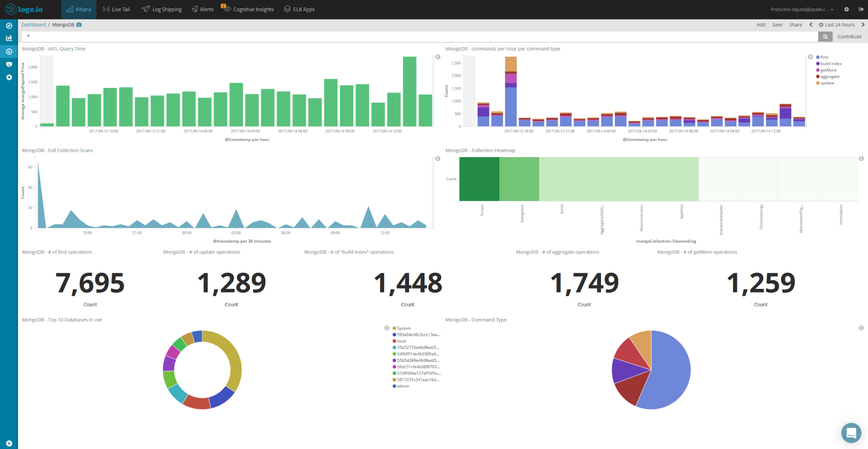Click the 55b52774e4b0feab5 legend entry
The height and width of the screenshot is (449, 868).
416,347
